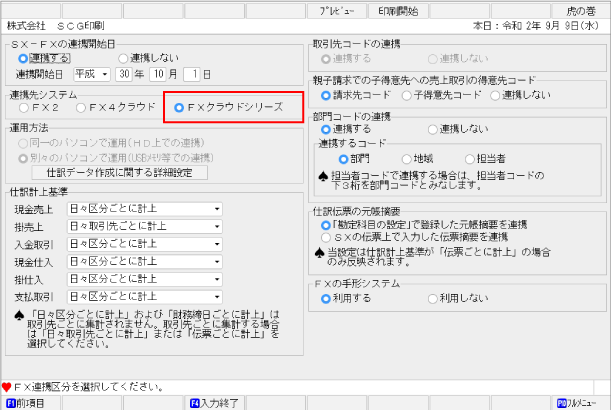Image resolution: width=611 pixels, height=410 pixels.
Task: Click 仕訳データ作成に関する詳細設定 button
Action: (x=119, y=172)
